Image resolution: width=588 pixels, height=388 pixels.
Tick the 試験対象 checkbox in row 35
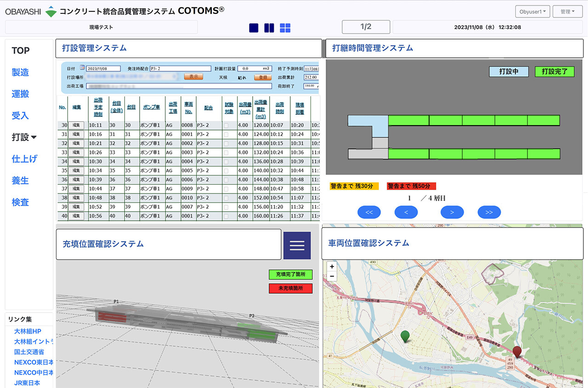[226, 171]
